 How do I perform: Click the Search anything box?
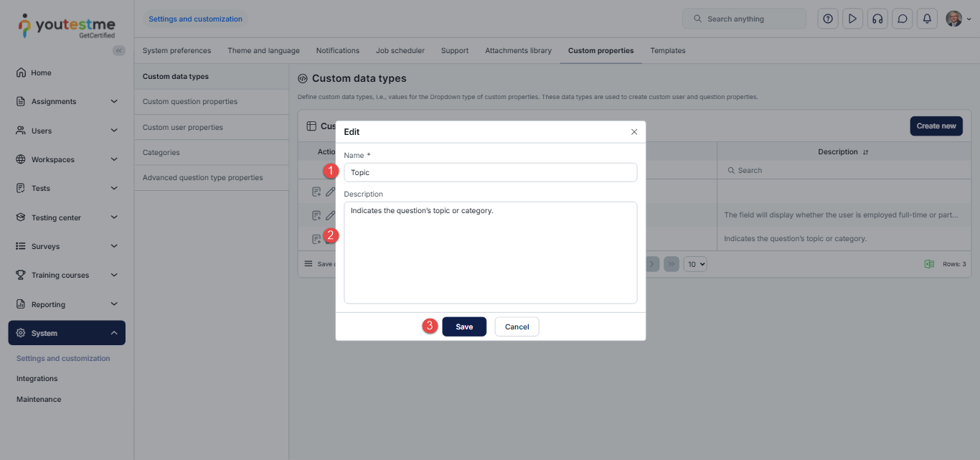[x=744, y=19]
